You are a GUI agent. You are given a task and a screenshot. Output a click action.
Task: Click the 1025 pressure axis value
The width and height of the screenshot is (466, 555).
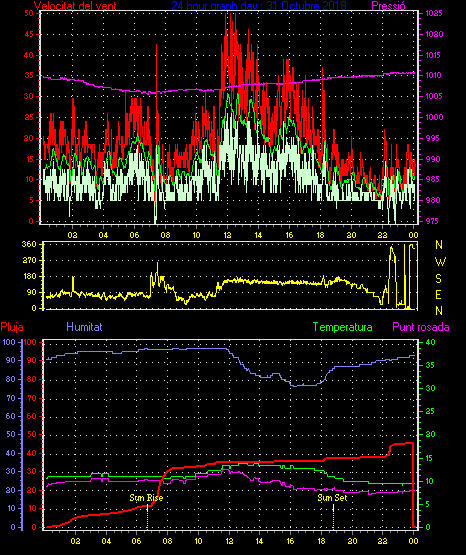[x=434, y=13]
